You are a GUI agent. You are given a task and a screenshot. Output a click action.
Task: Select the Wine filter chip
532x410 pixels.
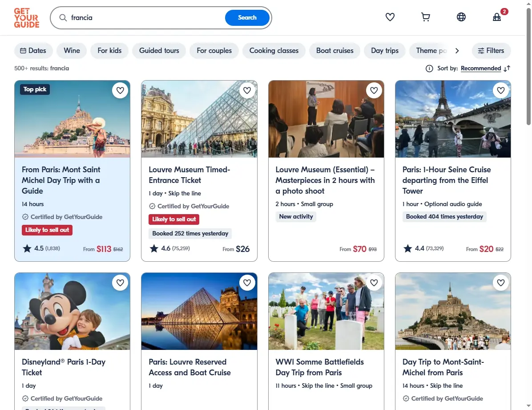point(72,51)
